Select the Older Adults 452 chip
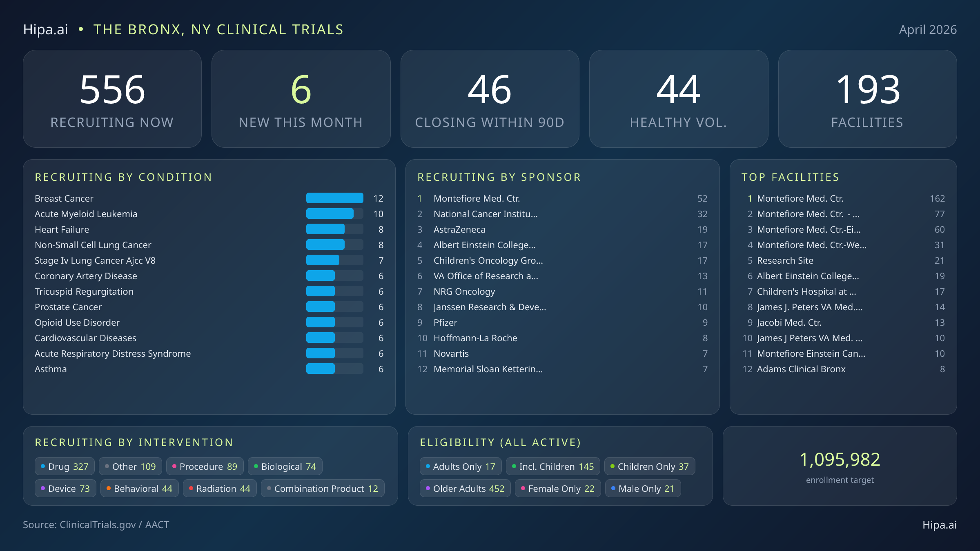The width and height of the screenshot is (980, 551). [x=465, y=489]
